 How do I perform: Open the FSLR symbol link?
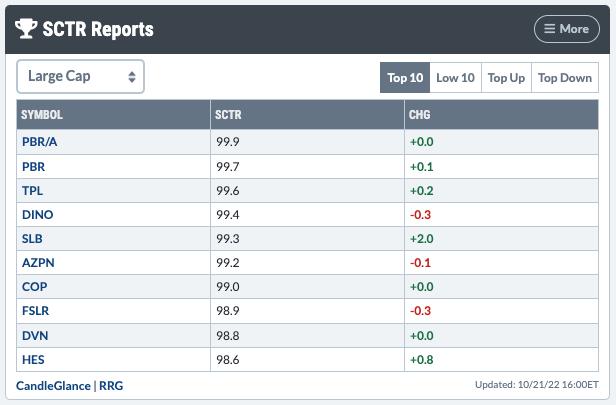[x=35, y=312]
